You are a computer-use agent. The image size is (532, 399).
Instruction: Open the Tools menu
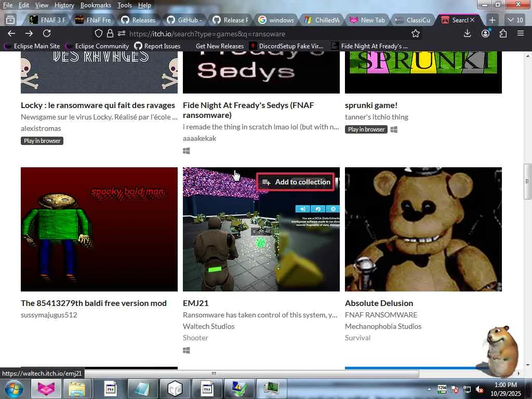(125, 5)
